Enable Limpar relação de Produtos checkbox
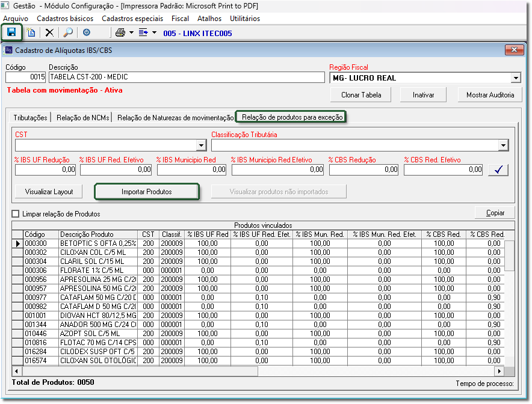This screenshot has height=404, width=532. point(16,214)
